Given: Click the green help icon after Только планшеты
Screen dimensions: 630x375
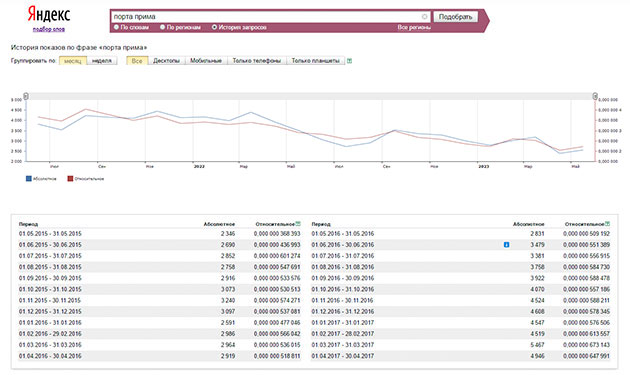Looking at the screenshot, I should [349, 61].
